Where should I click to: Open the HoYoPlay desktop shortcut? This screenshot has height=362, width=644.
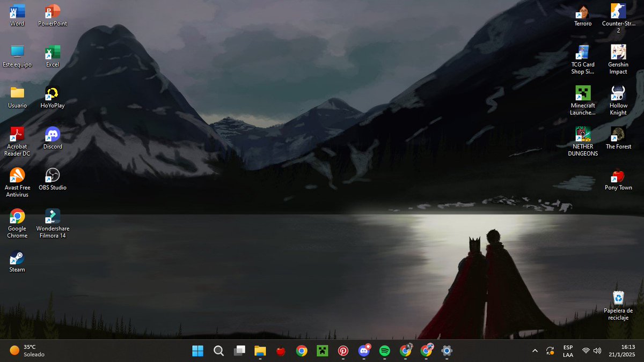[x=53, y=97]
